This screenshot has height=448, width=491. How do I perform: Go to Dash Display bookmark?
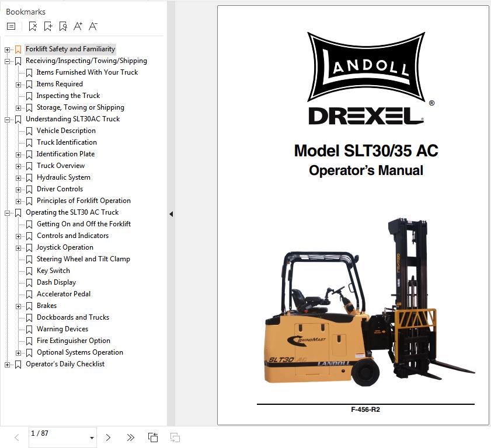57,282
